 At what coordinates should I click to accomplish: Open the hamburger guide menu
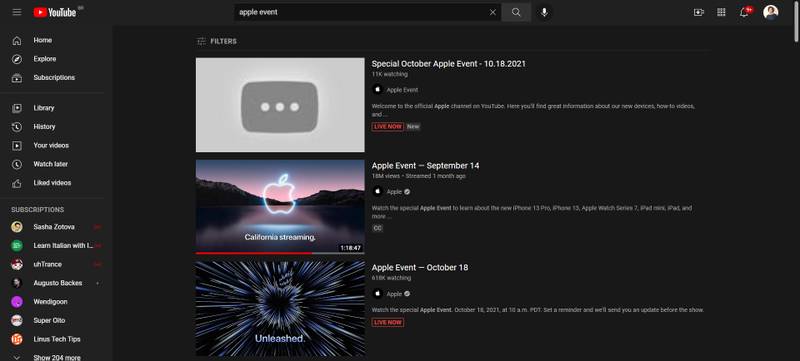[x=17, y=12]
